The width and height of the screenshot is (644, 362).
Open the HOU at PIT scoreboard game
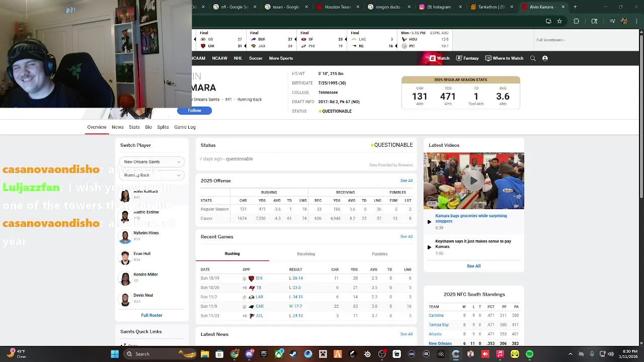point(425,40)
